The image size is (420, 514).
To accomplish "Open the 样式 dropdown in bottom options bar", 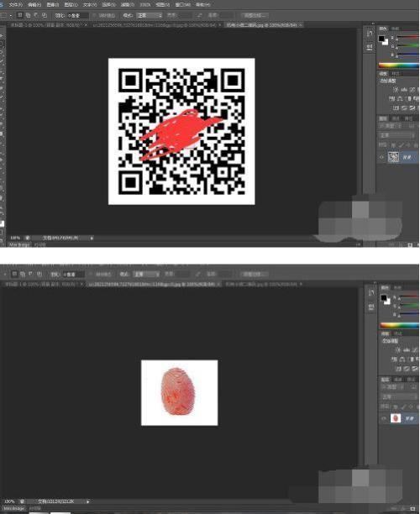I will click(146, 274).
